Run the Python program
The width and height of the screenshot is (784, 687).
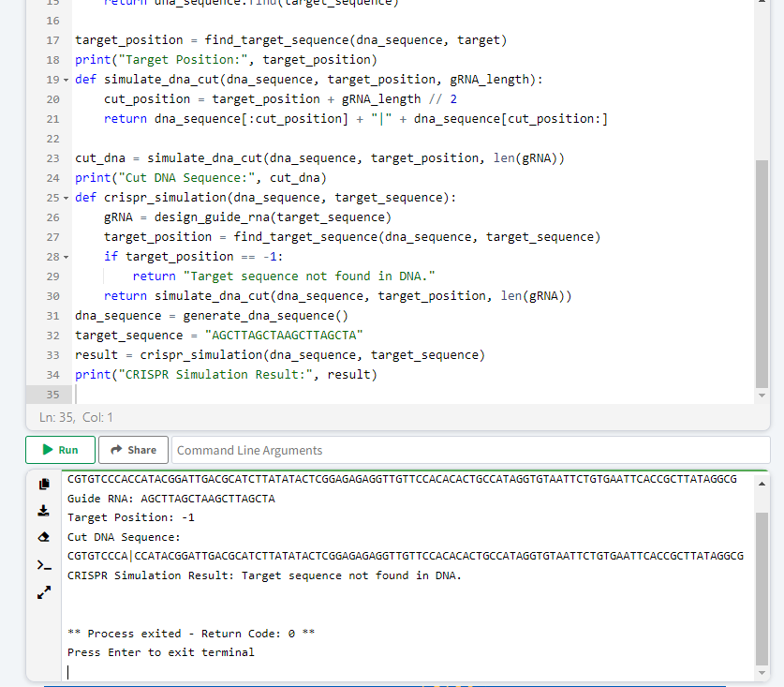tap(60, 450)
